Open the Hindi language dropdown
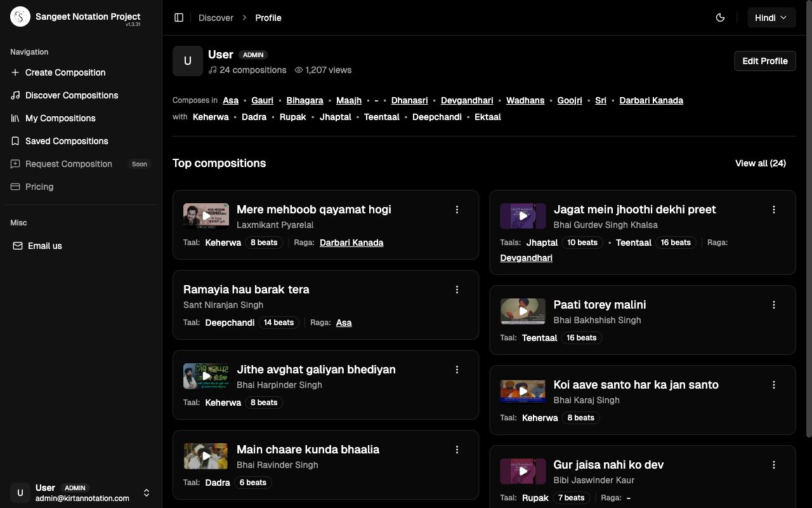Image resolution: width=812 pixels, height=508 pixels. tap(771, 18)
